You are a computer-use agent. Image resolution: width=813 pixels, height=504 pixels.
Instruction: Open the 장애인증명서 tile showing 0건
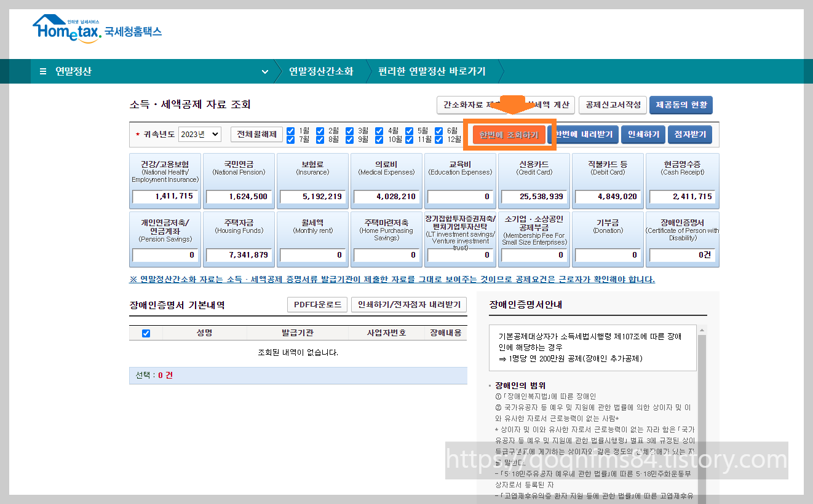tap(682, 239)
